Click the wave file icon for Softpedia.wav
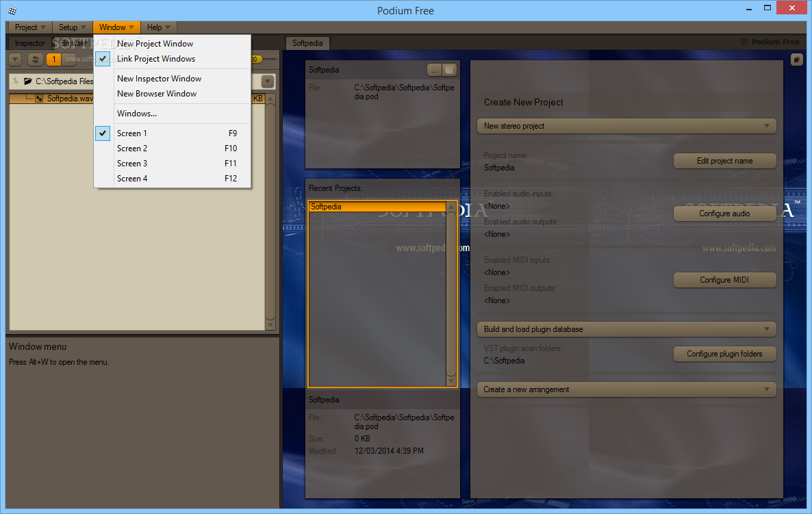Viewport: 812px width, 514px height. tap(39, 99)
